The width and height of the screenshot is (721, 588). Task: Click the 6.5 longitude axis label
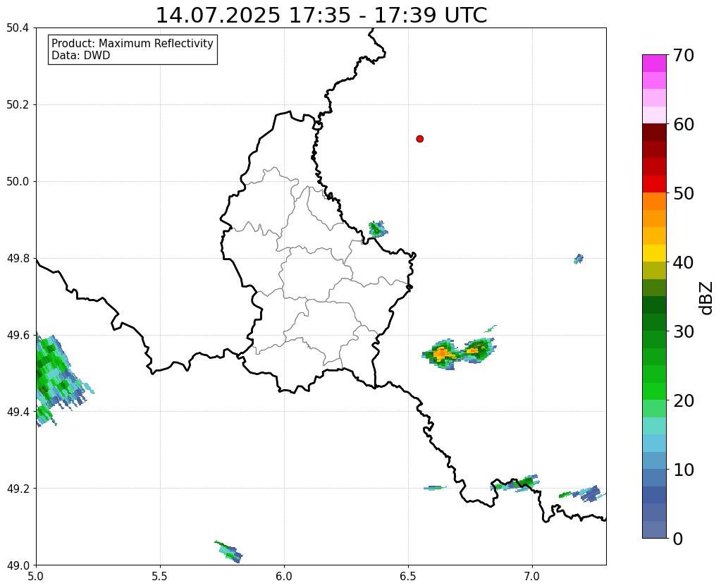[408, 577]
